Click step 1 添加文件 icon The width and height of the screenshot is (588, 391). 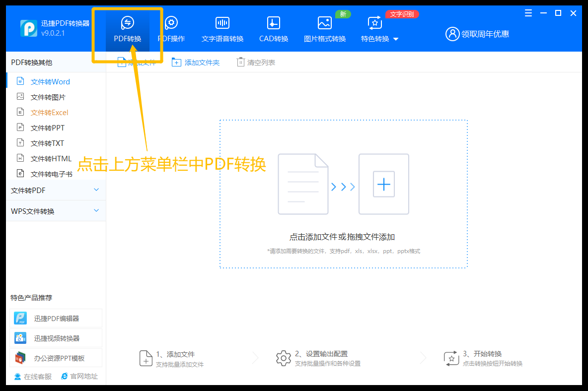(146, 358)
